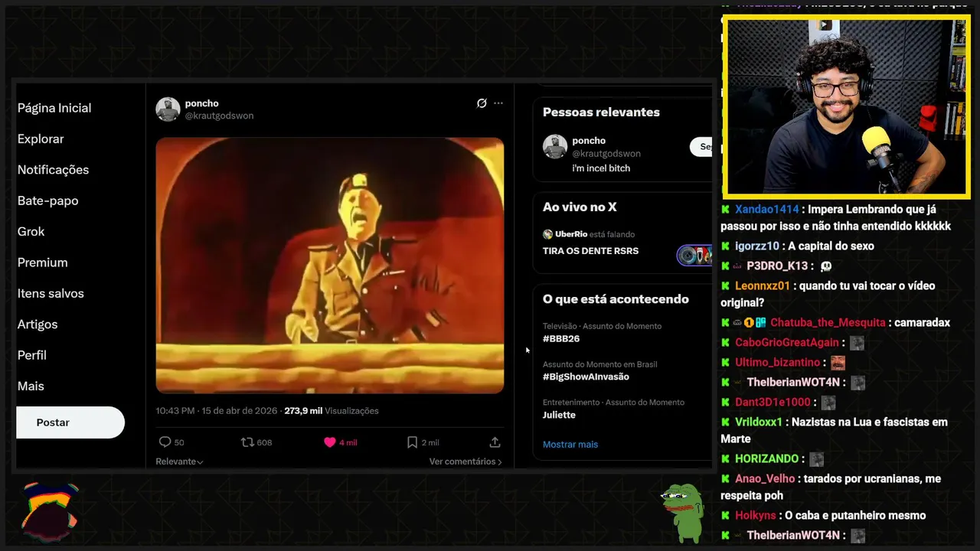The height and width of the screenshot is (551, 980).
Task: Click the Kick badge beside Xandao1414
Action: coord(725,210)
